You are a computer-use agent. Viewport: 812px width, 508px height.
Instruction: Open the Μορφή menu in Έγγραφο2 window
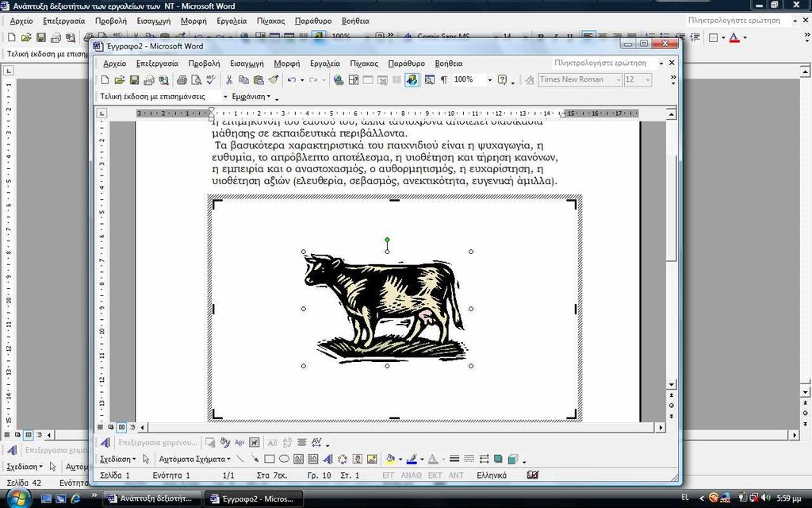287,63
